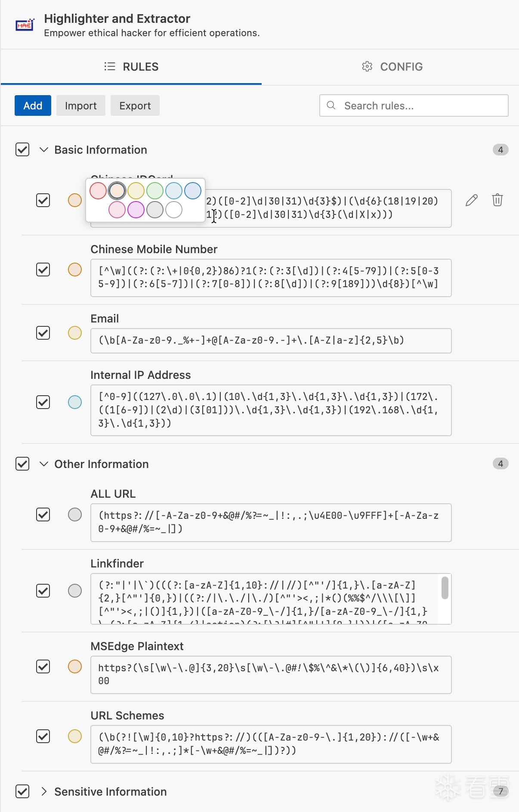The width and height of the screenshot is (519, 812).
Task: Click the Export button
Action: (135, 105)
